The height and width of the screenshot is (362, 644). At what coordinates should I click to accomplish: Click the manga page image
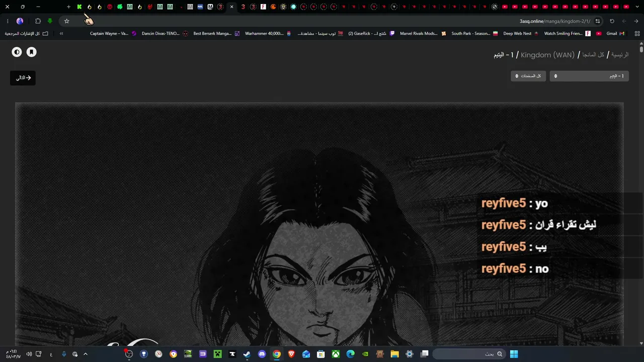pos(319,225)
